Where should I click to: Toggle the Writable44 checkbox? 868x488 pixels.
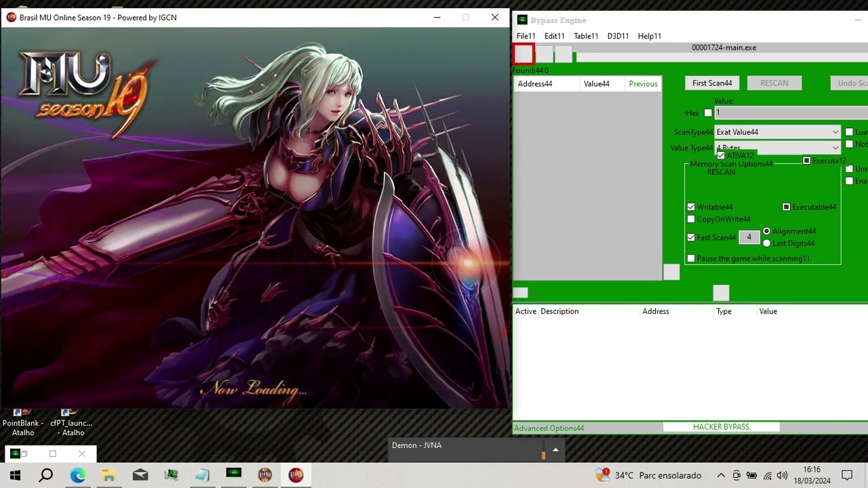691,207
